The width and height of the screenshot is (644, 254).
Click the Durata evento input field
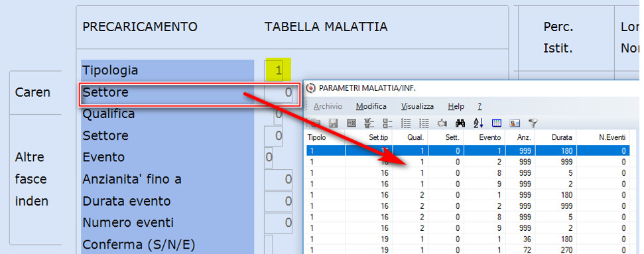pyautogui.click(x=278, y=201)
